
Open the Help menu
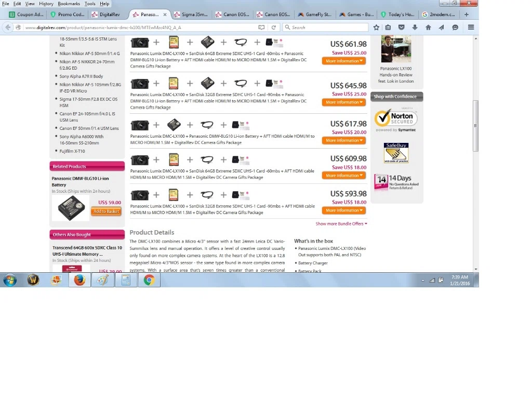tap(104, 4)
